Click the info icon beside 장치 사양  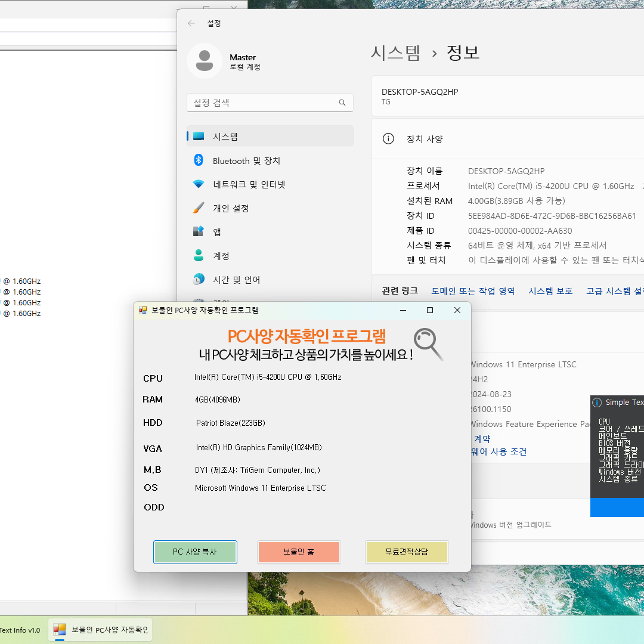388,139
